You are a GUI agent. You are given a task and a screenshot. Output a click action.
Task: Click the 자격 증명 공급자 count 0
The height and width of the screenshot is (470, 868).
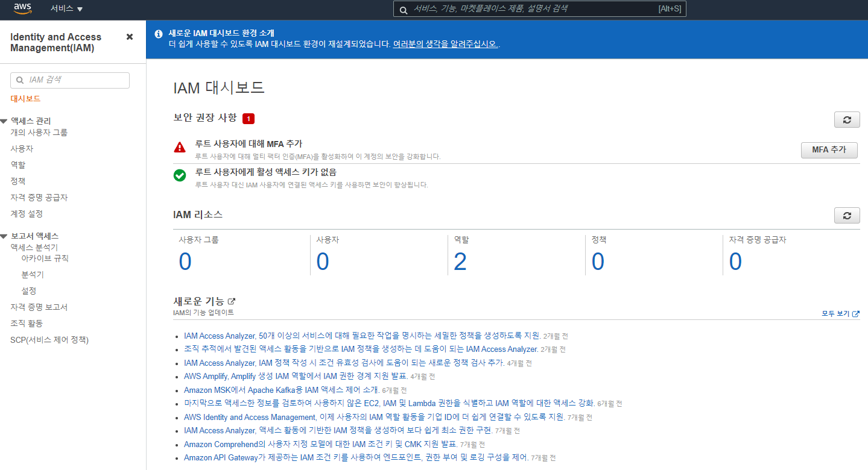(735, 262)
